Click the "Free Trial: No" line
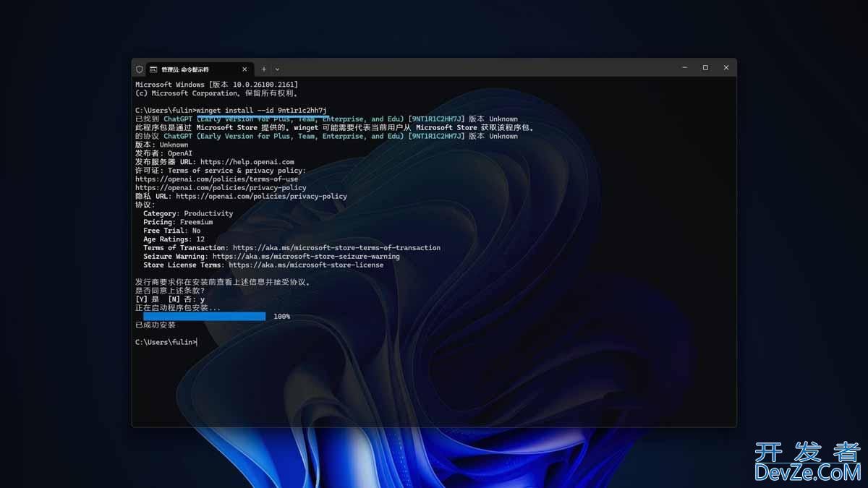This screenshot has height=488, width=868. click(172, 231)
